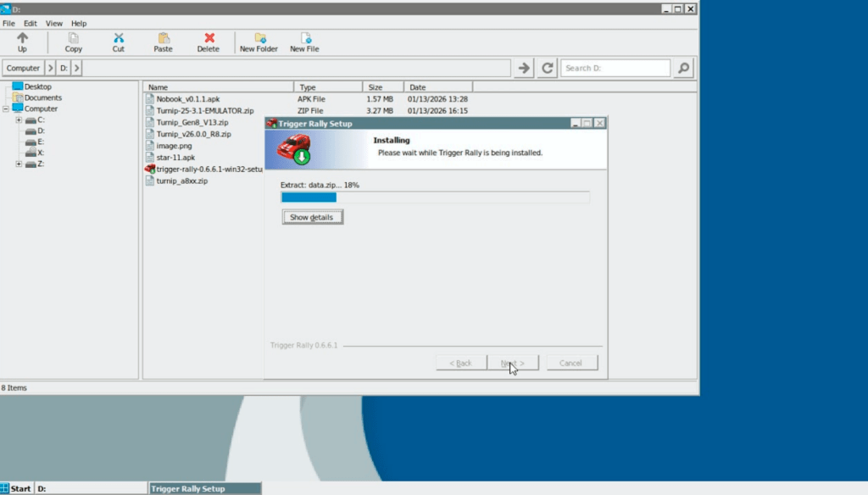Expand the C: drive tree node
The image size is (868, 495).
(x=19, y=120)
